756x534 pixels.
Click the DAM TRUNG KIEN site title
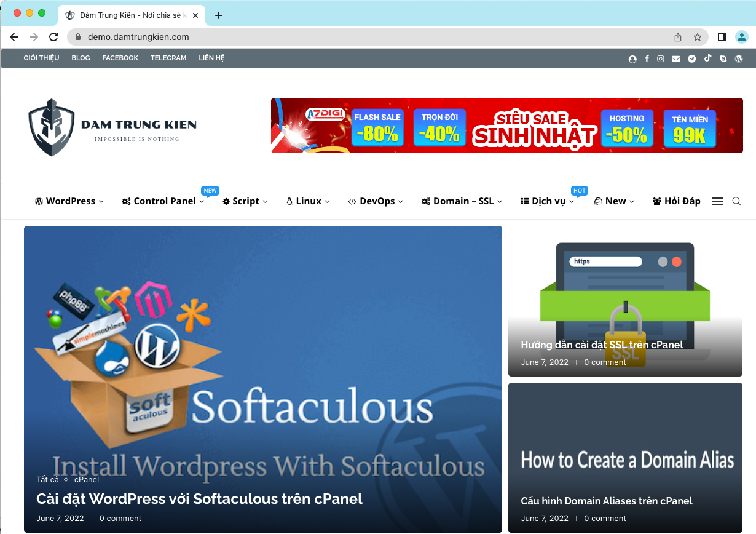click(x=139, y=125)
